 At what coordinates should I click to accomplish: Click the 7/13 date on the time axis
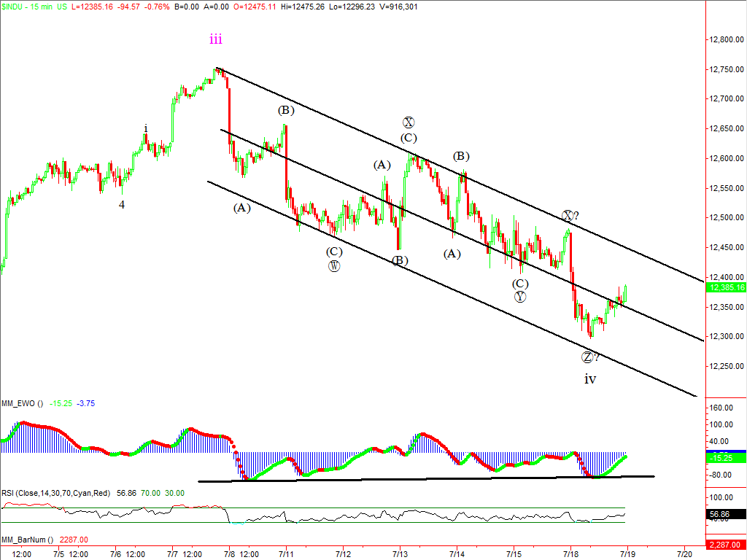(x=399, y=553)
